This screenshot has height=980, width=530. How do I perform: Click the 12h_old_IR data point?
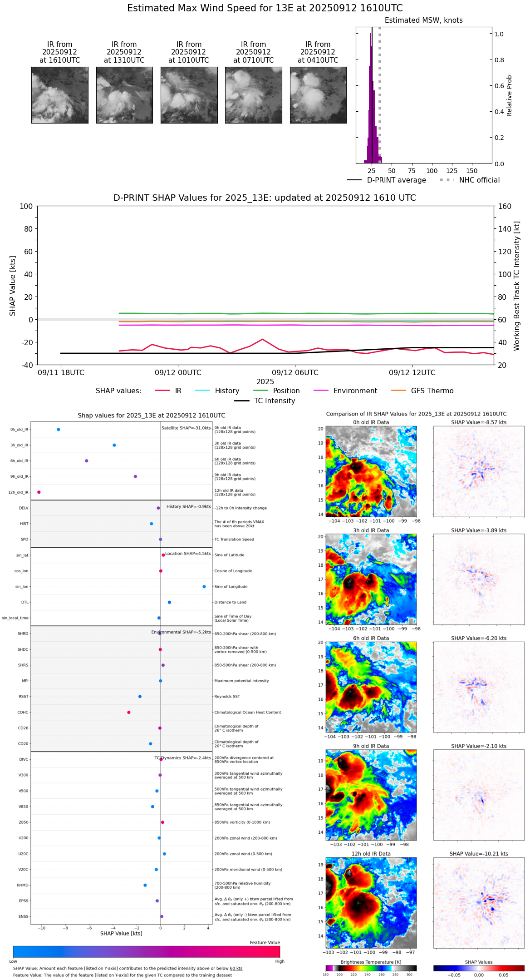pyautogui.click(x=39, y=492)
